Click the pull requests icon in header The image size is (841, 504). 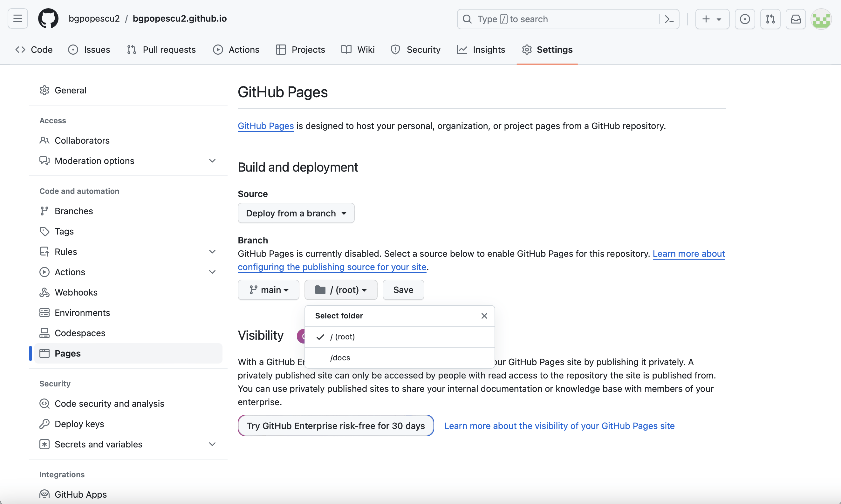770,19
